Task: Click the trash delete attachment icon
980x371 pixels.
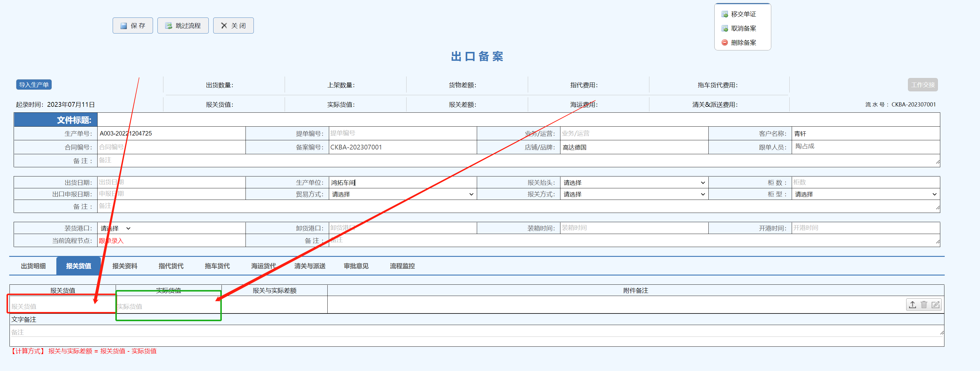Action: [924, 305]
